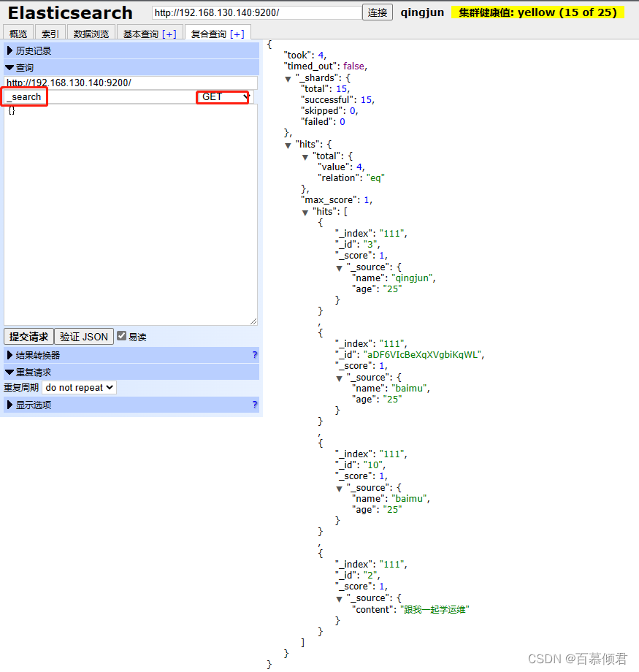Select the "timed_out": false line
Viewport: 639px width, 672px height.
click(x=326, y=66)
